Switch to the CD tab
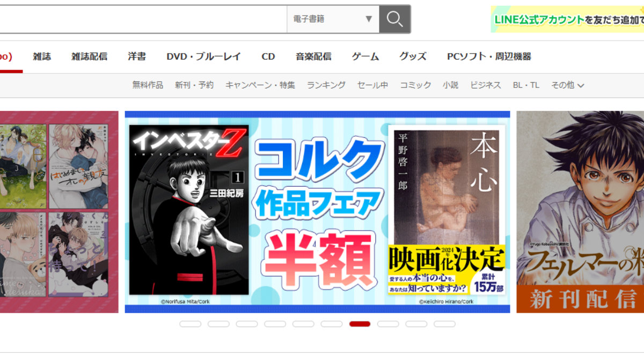 point(268,56)
